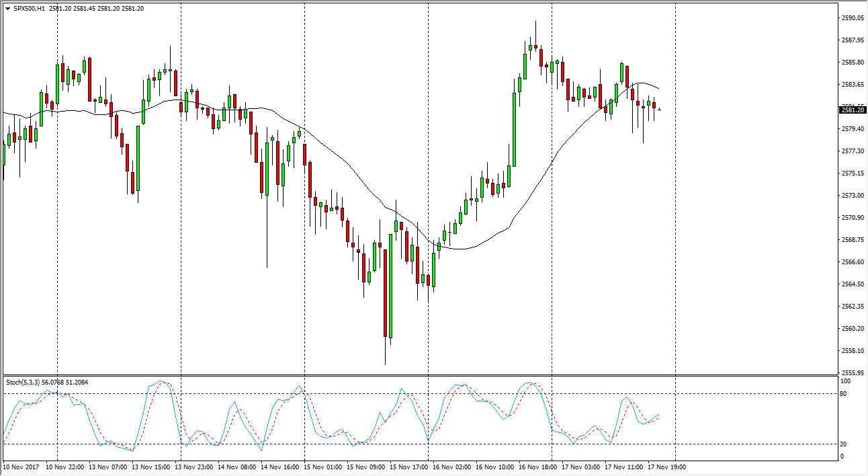868x476 pixels.
Task: Click the stochastic 20 level label
Action: click(x=845, y=444)
